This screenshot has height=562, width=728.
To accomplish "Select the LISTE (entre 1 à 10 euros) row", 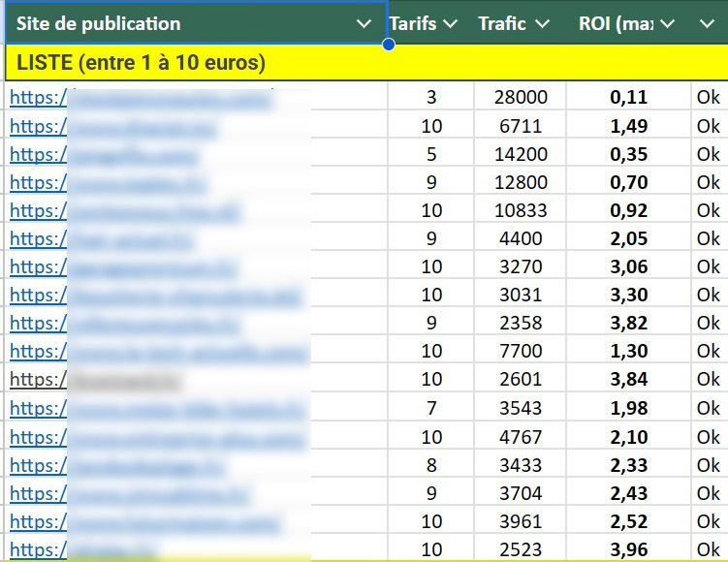I will tap(366, 63).
